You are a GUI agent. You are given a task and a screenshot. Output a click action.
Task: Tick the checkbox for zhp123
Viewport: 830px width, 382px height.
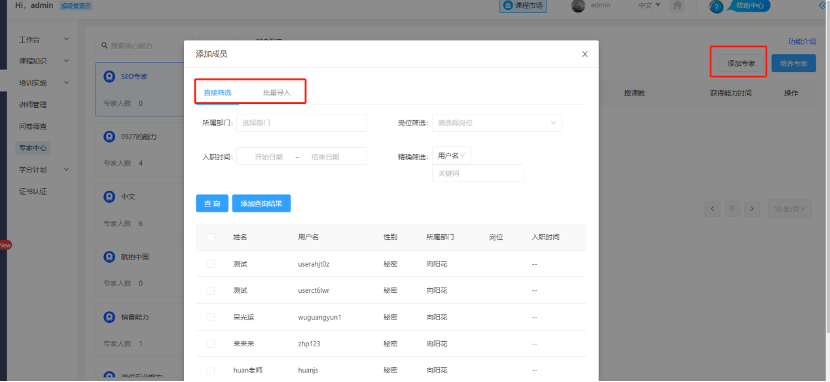point(211,343)
